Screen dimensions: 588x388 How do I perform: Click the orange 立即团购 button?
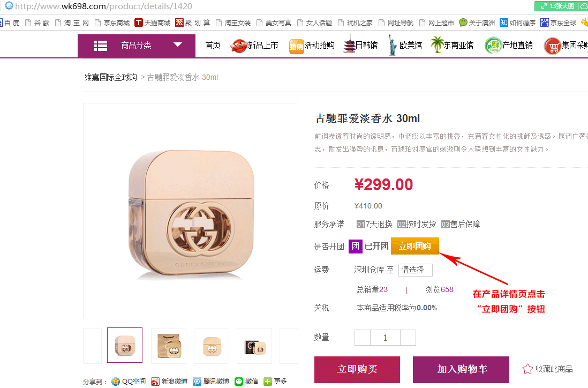(x=414, y=246)
